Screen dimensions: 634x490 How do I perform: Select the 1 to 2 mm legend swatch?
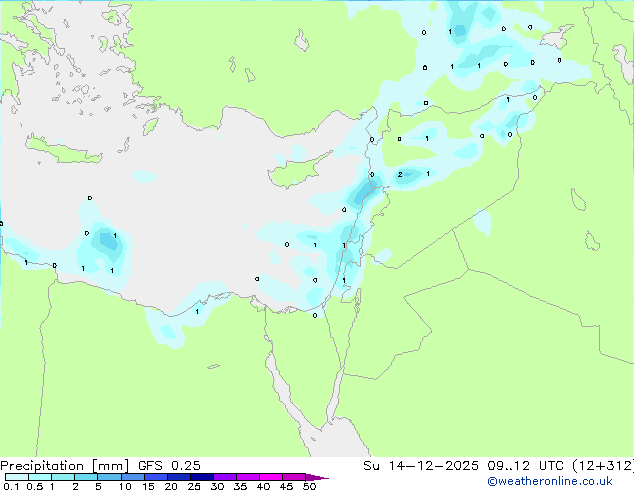[63, 477]
